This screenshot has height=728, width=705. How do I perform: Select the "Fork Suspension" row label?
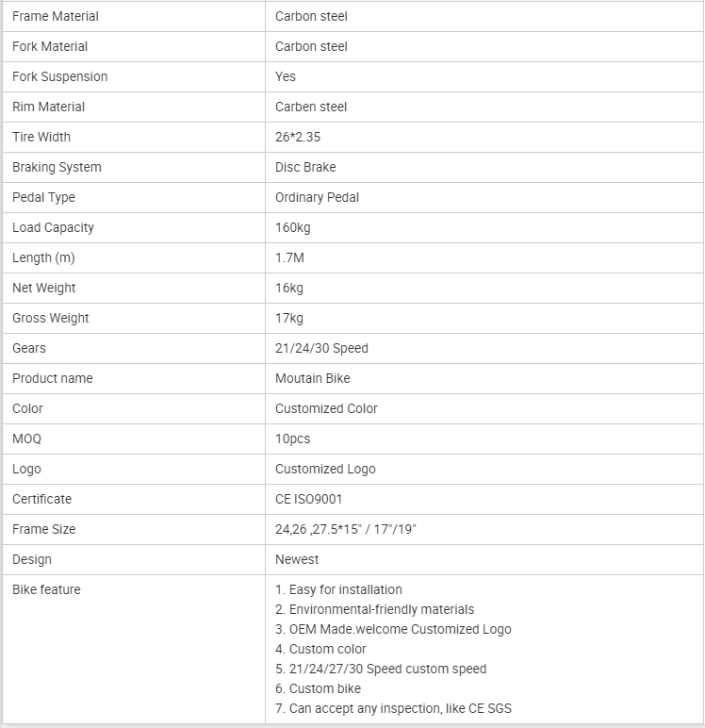(x=60, y=76)
